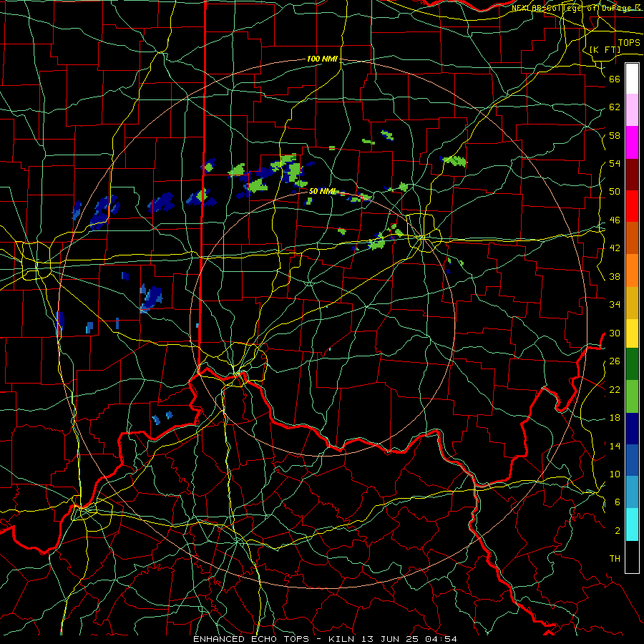Image resolution: width=644 pixels, height=644 pixels.
Task: Click the "34" scale value
Action: pyautogui.click(x=615, y=305)
